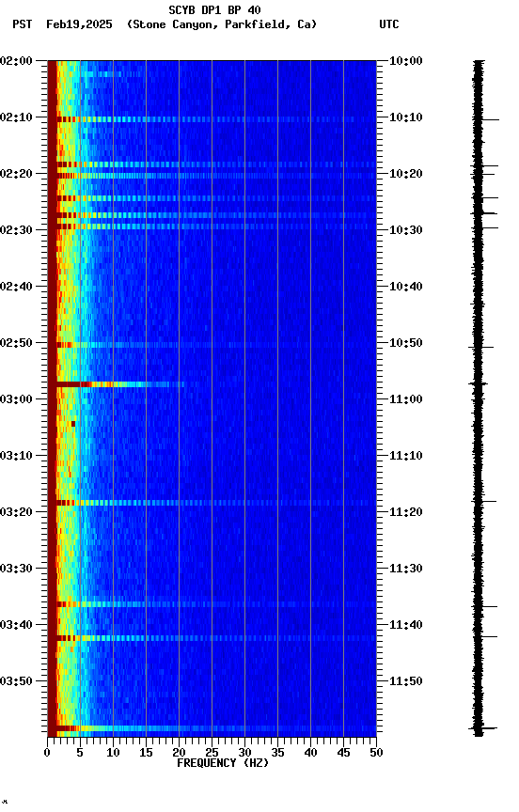Click the 03:30 PST time label
This screenshot has width=519, height=812.
click(x=16, y=569)
